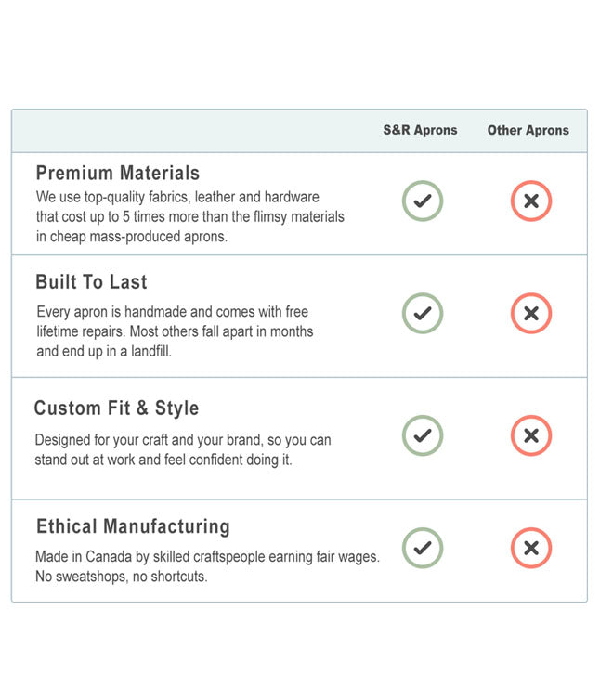600x700 pixels.
Task: Click the 'No sweatshops, no shortcuts' line
Action: point(122,577)
